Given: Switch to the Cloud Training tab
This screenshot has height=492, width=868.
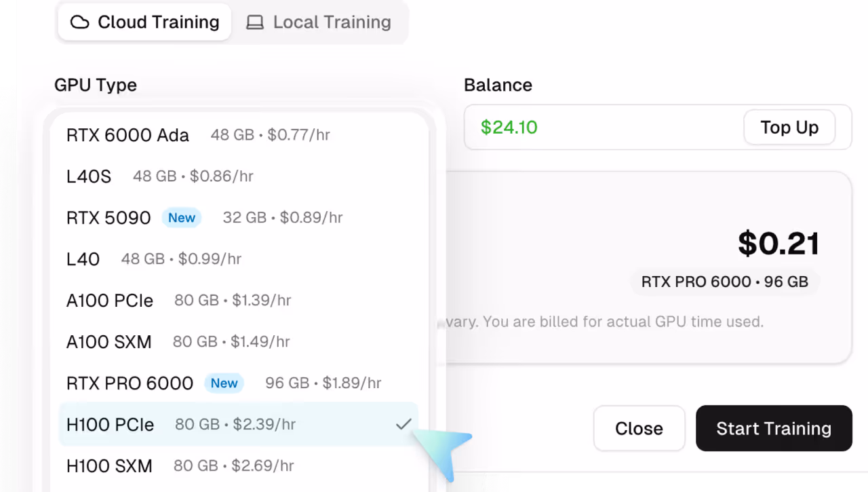Looking at the screenshot, I should tap(144, 22).
